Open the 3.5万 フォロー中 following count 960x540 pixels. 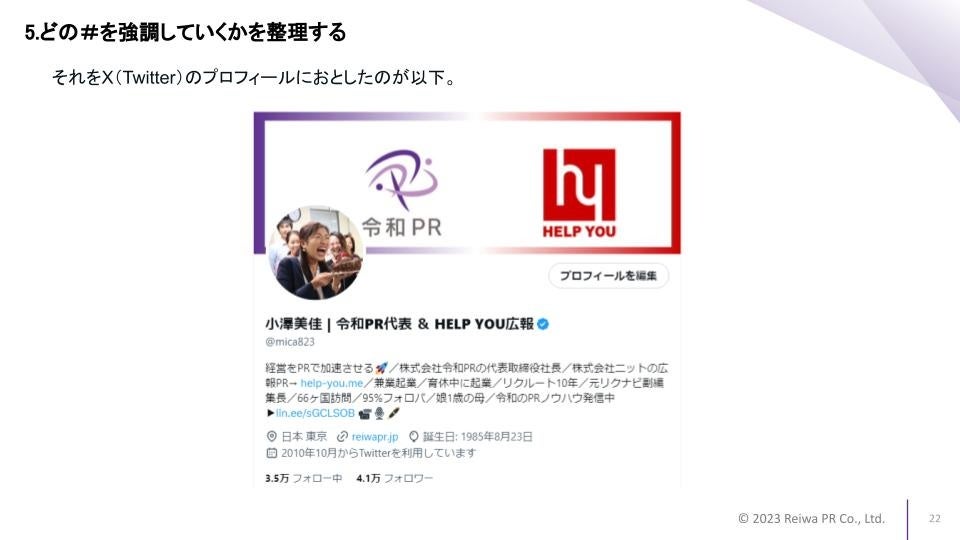(x=304, y=478)
